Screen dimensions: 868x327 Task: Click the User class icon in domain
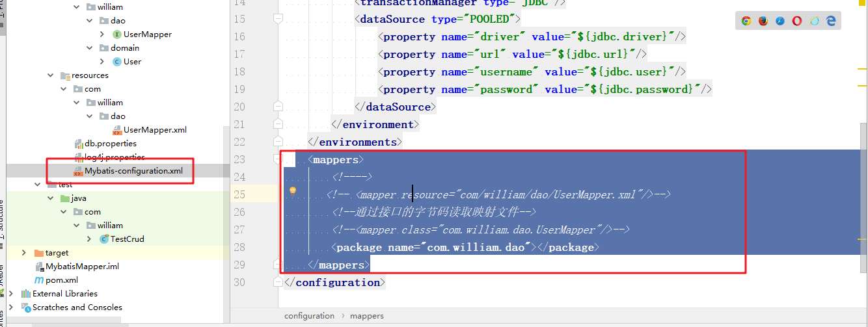116,62
